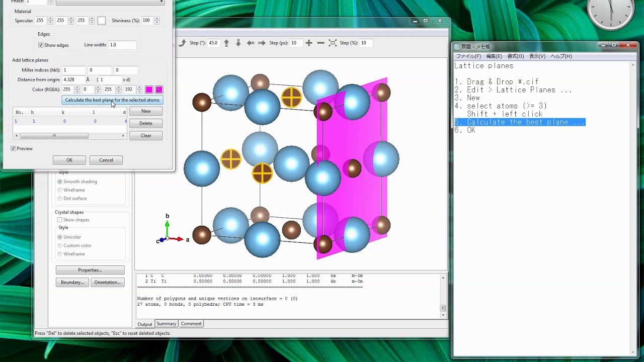Toggle the Preview checkbox
Screen dimensions: 644x362
[13, 149]
